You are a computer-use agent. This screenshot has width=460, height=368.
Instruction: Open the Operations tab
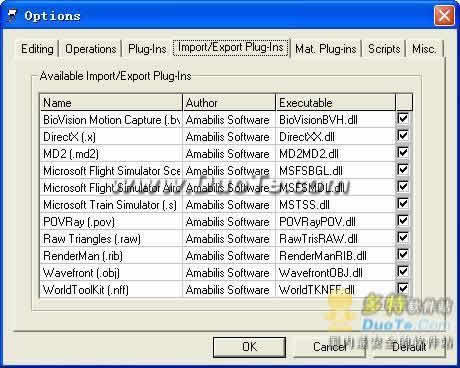(x=91, y=49)
